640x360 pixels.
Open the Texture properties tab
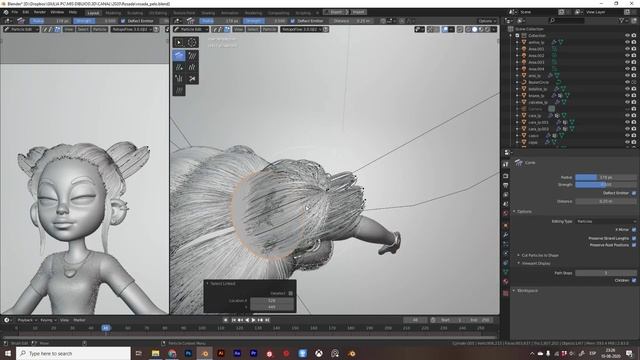click(506, 293)
